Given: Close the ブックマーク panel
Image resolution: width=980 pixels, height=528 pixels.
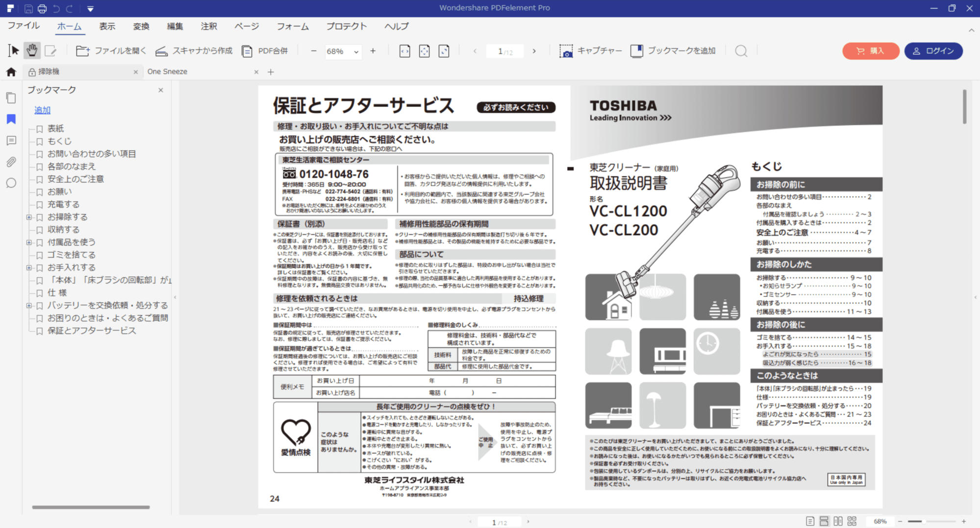Looking at the screenshot, I should 161,90.
